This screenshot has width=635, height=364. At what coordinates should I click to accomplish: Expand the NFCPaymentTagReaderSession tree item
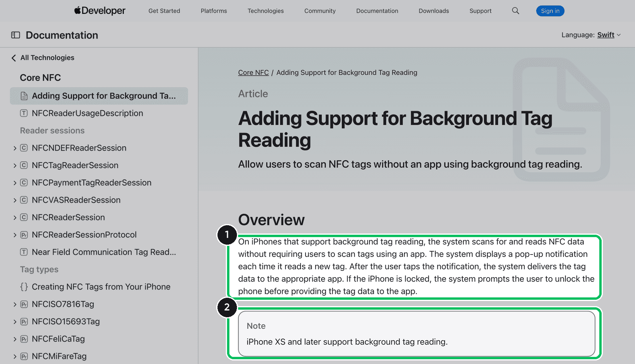[x=15, y=183]
